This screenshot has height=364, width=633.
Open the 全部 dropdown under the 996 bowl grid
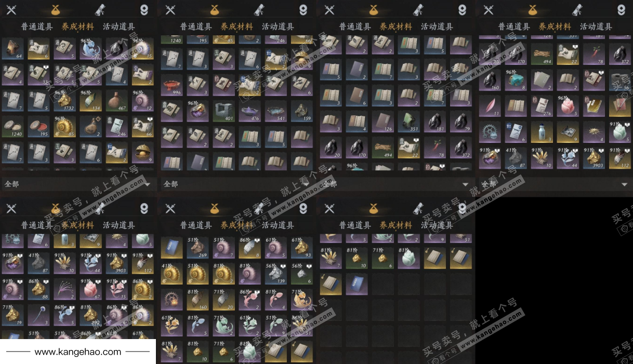[x=238, y=184]
